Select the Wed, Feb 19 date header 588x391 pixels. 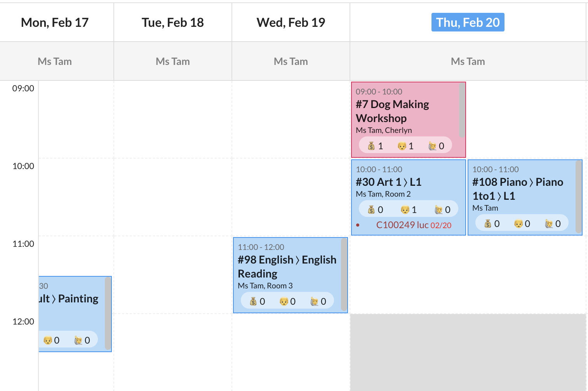pyautogui.click(x=291, y=23)
